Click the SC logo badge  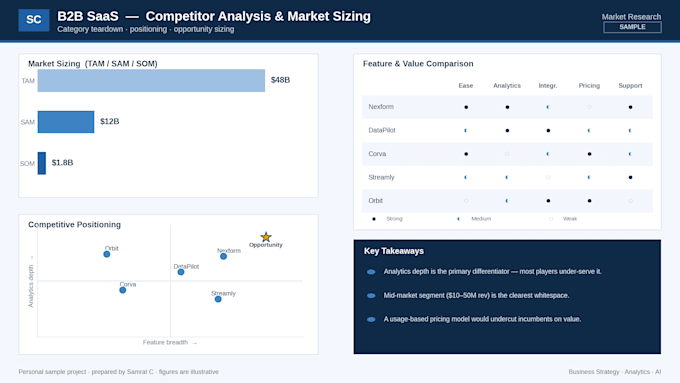pyautogui.click(x=34, y=20)
